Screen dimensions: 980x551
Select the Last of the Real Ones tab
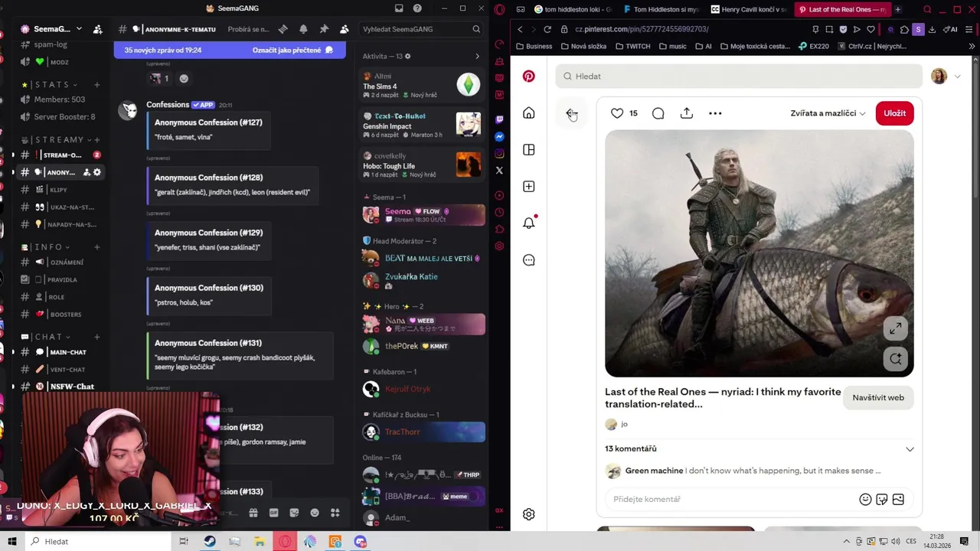[x=842, y=9]
